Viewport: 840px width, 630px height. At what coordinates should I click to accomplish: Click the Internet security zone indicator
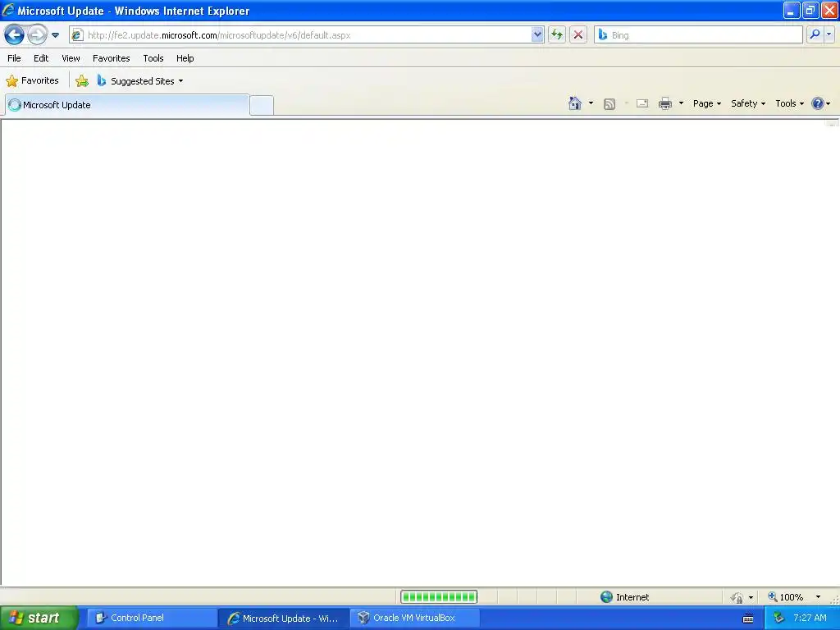[624, 597]
